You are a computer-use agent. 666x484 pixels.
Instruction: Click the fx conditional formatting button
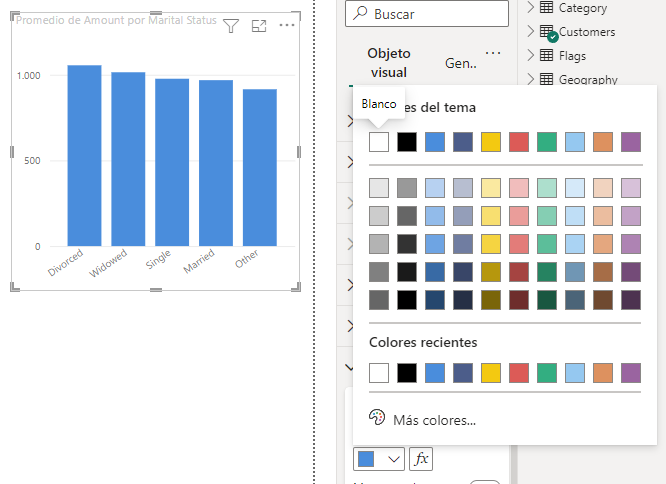pos(421,459)
